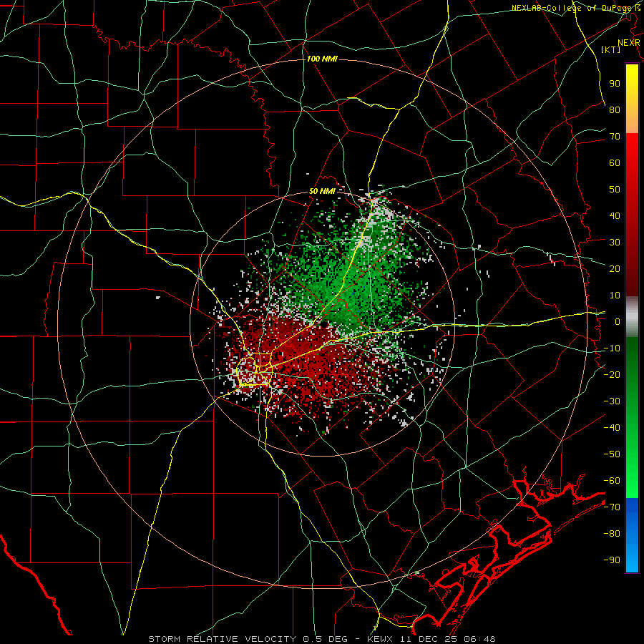Click the -10 value on velocity scale
The width and height of the screenshot is (644, 644).
click(x=612, y=348)
